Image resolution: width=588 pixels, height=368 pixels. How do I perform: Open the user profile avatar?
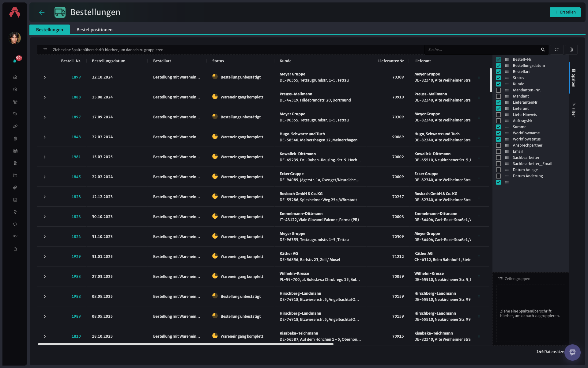(x=15, y=38)
